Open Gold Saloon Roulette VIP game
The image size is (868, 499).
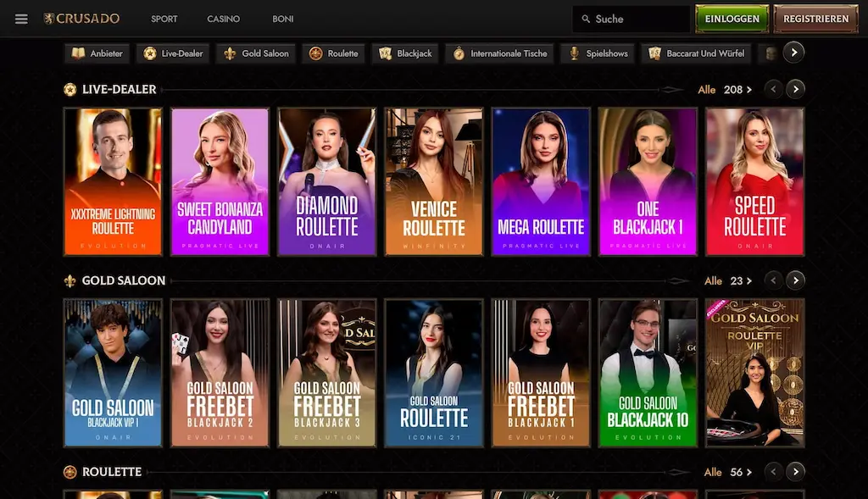click(x=754, y=373)
